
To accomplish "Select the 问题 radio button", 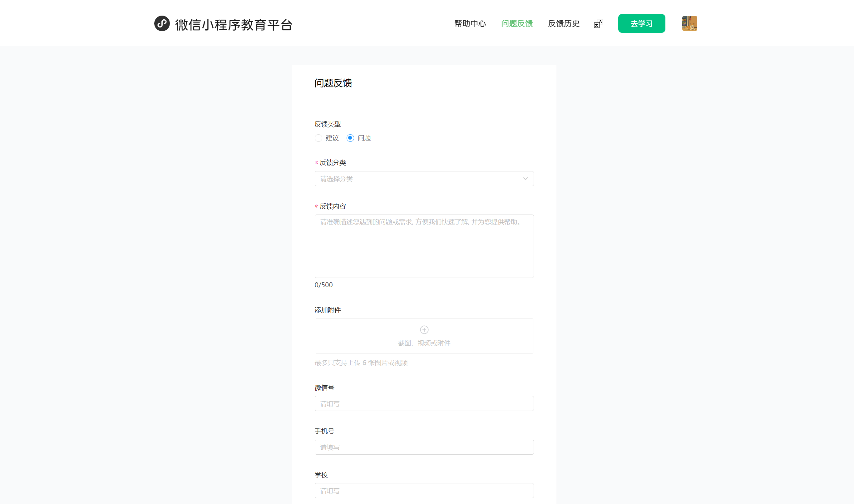I will [350, 138].
